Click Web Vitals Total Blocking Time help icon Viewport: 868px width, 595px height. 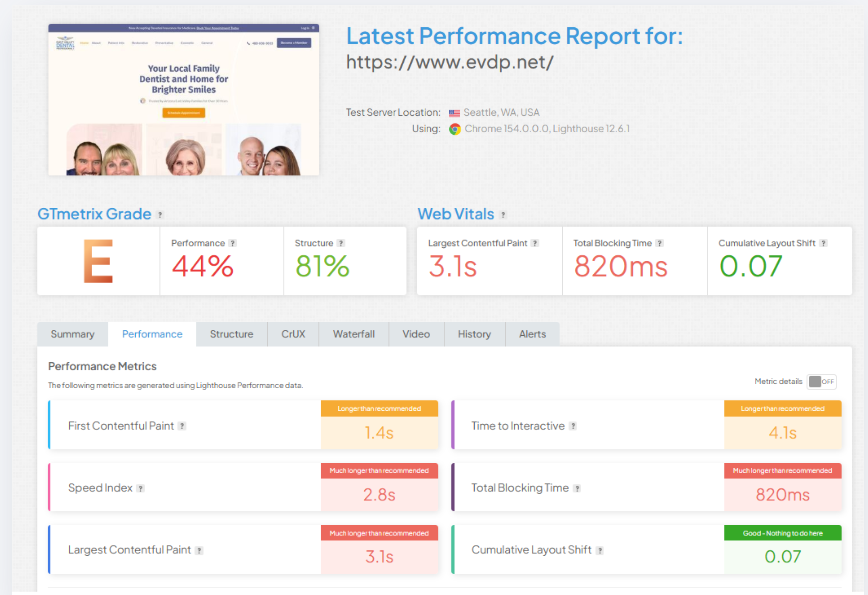[x=659, y=243]
